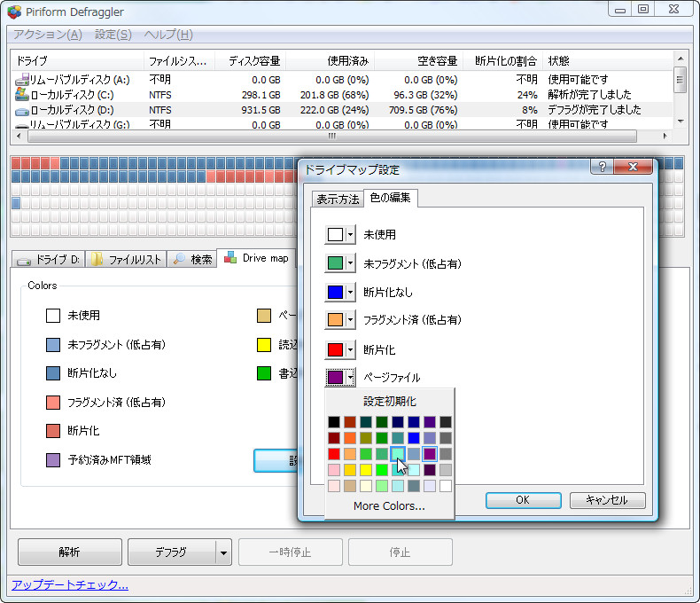This screenshot has height=603, width=700.
Task: Pick the black swatch in the palette
Action: click(334, 422)
